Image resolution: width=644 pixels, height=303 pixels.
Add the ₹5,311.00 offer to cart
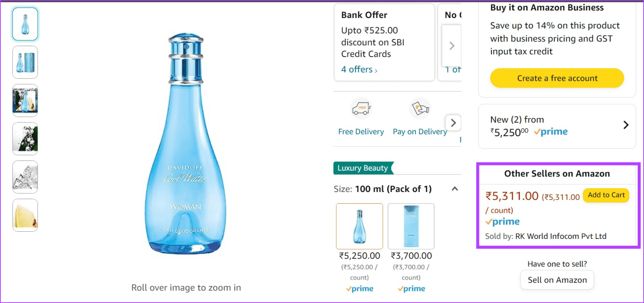[x=606, y=195]
